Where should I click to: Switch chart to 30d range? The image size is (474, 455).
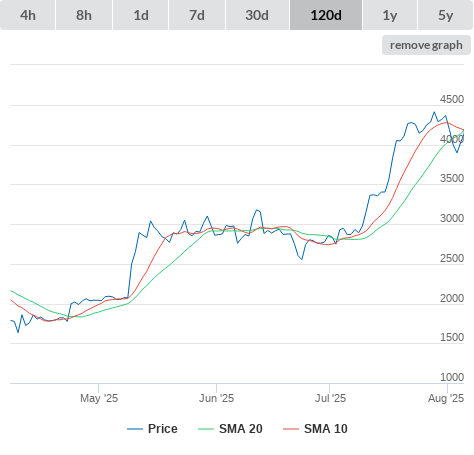pyautogui.click(x=257, y=15)
